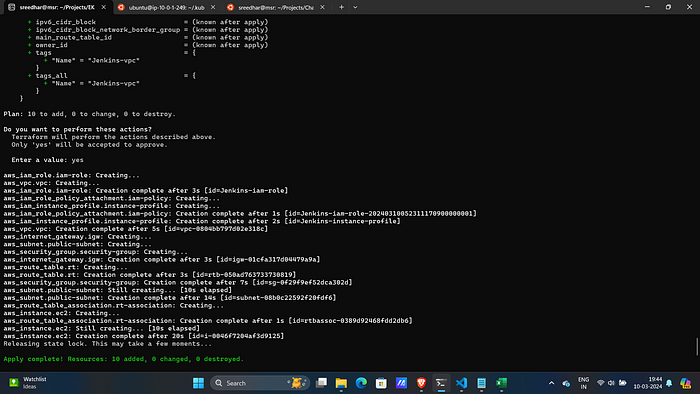Click 'Do you want to perform these actions?' text
This screenshot has width=700, height=394.
pos(78,129)
